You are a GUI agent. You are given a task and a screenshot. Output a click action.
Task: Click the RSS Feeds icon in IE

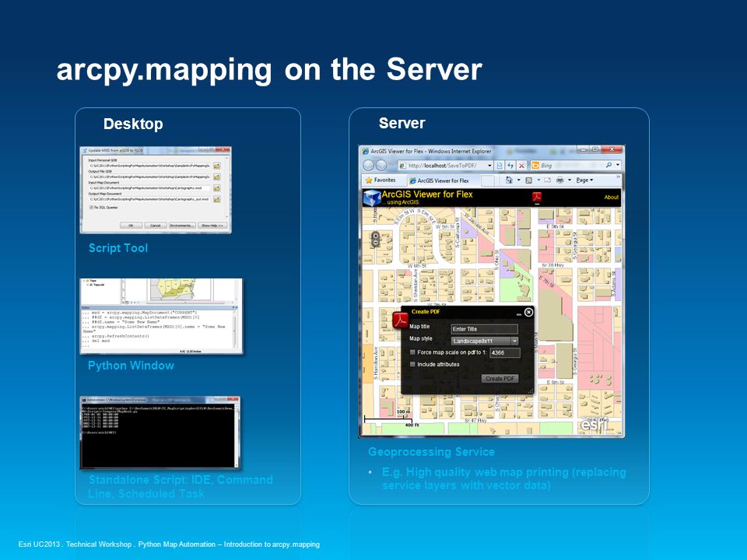[x=529, y=180]
